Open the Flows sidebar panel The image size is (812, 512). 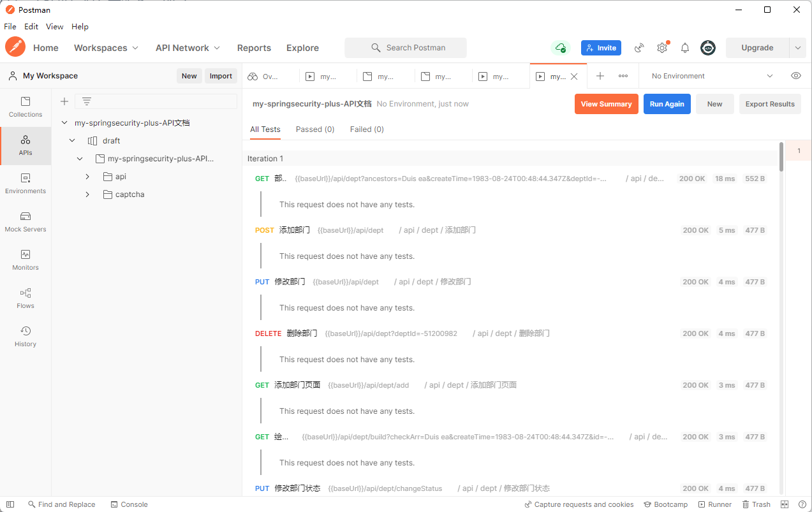click(x=26, y=298)
